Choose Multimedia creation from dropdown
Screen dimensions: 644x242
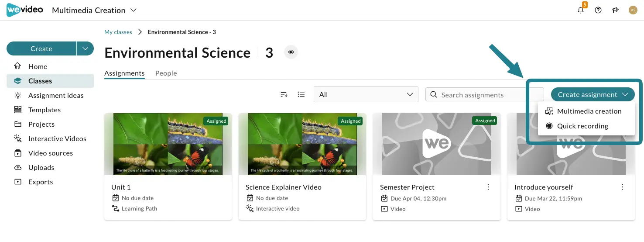pyautogui.click(x=586, y=111)
